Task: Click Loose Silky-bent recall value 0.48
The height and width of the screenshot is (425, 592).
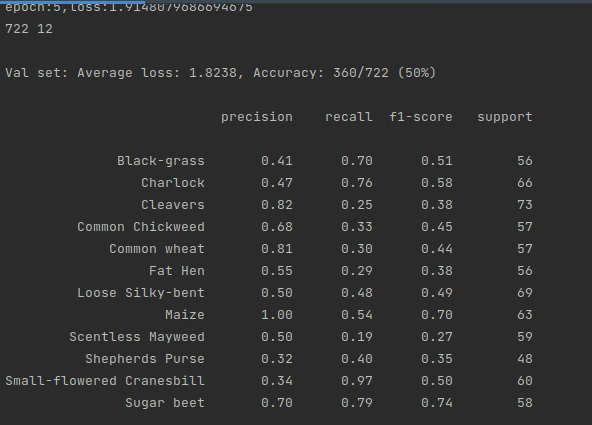Action: point(357,293)
